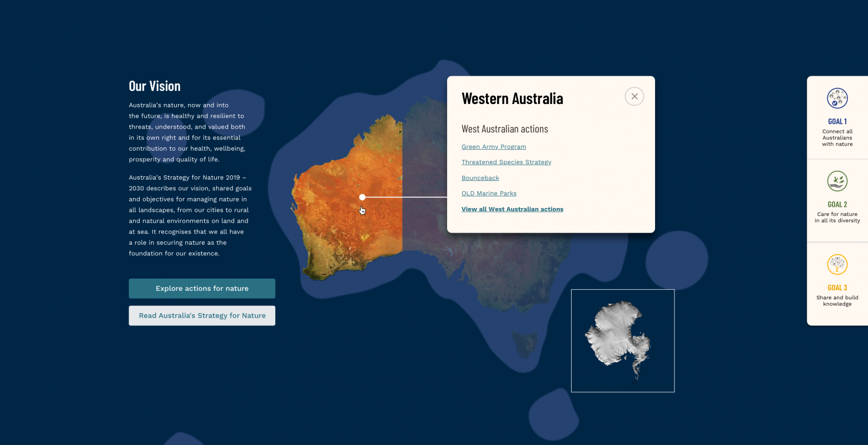Screen dimensions: 868x445
Task: Open the QLD Marine Parks link
Action: click(x=489, y=194)
